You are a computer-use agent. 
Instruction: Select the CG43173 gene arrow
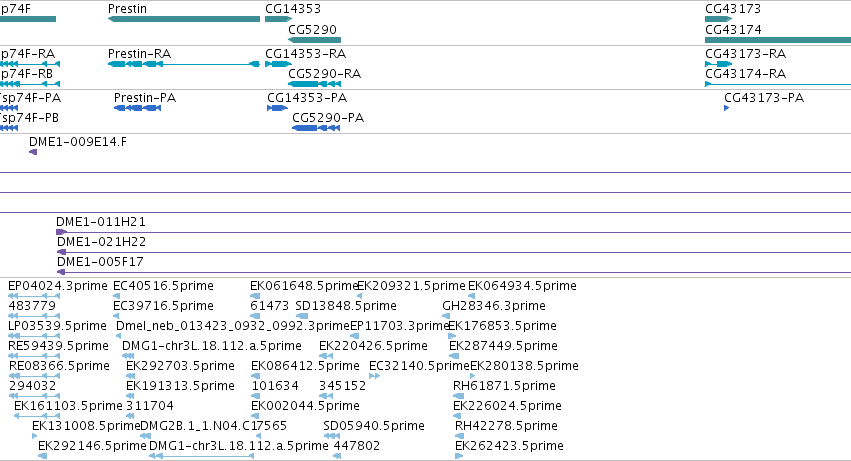pos(719,19)
